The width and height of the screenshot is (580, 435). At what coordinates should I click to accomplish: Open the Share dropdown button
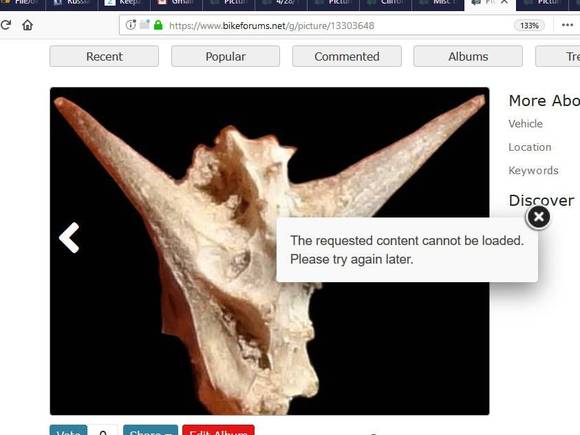(x=151, y=431)
